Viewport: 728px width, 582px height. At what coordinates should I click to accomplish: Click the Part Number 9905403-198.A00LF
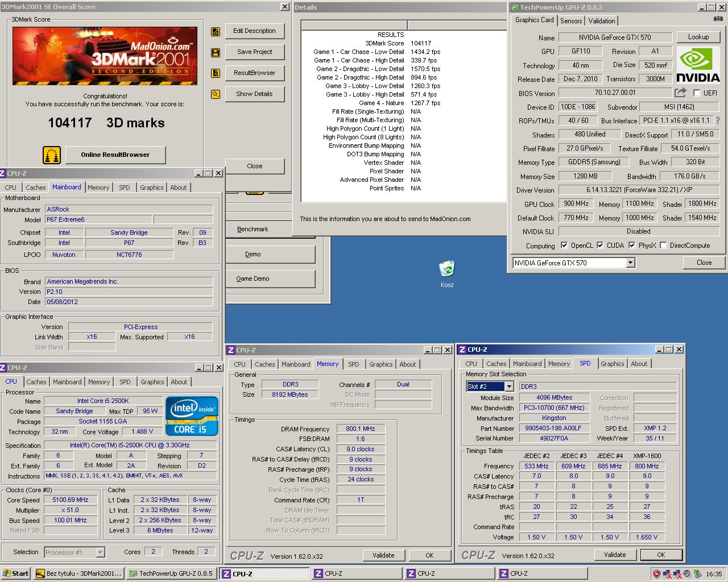pyautogui.click(x=553, y=428)
